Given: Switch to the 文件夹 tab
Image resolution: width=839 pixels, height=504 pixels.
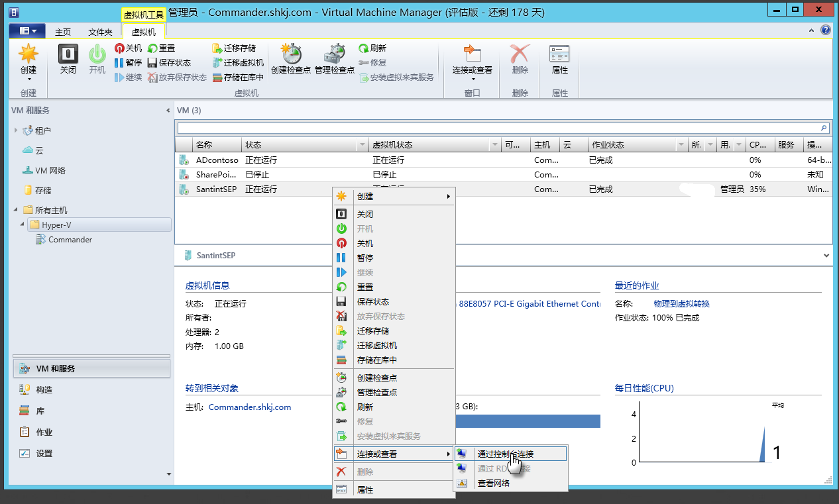Looking at the screenshot, I should [100, 32].
